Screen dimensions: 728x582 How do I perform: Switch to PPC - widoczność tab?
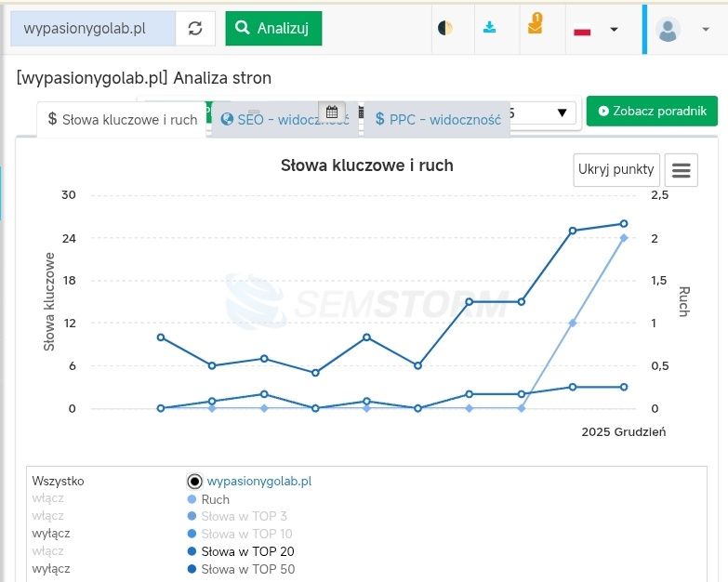pos(437,120)
